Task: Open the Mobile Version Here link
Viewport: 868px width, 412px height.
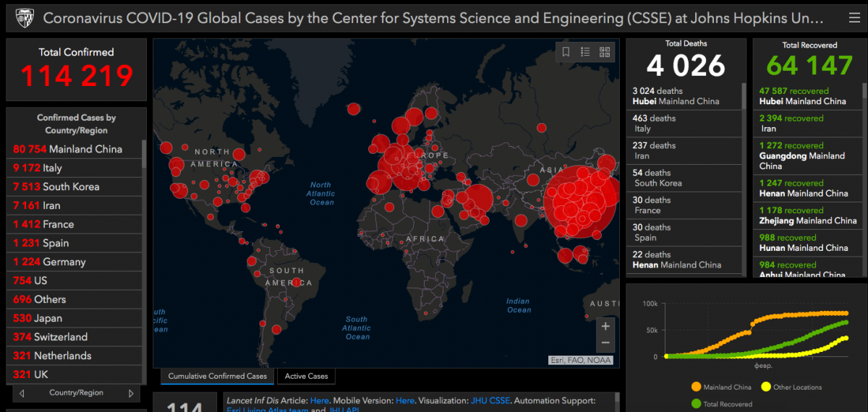Action: [x=405, y=400]
